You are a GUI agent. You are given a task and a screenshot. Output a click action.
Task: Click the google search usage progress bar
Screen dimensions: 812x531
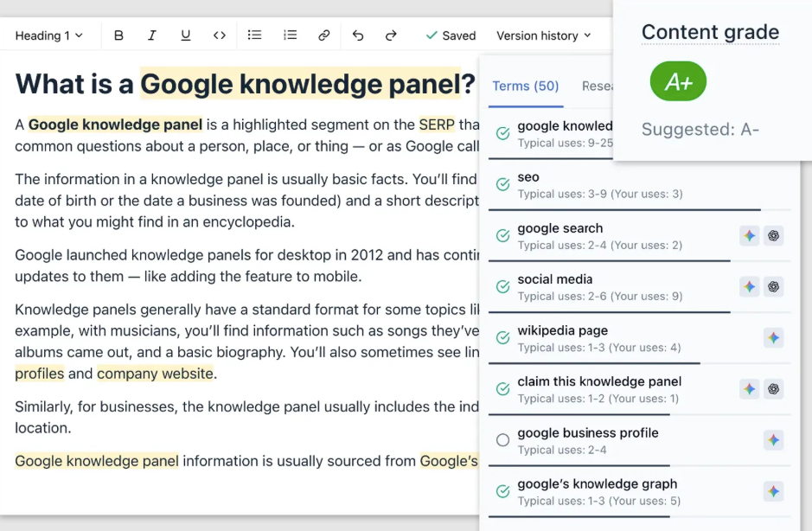(640, 261)
